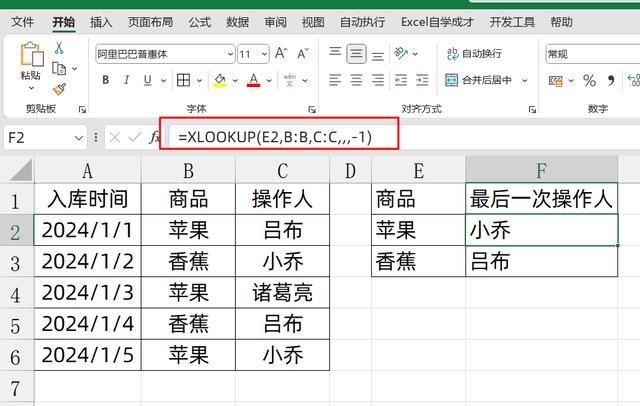Expand paste options arrow under 粘贴
The height and width of the screenshot is (406, 640).
pos(31,88)
